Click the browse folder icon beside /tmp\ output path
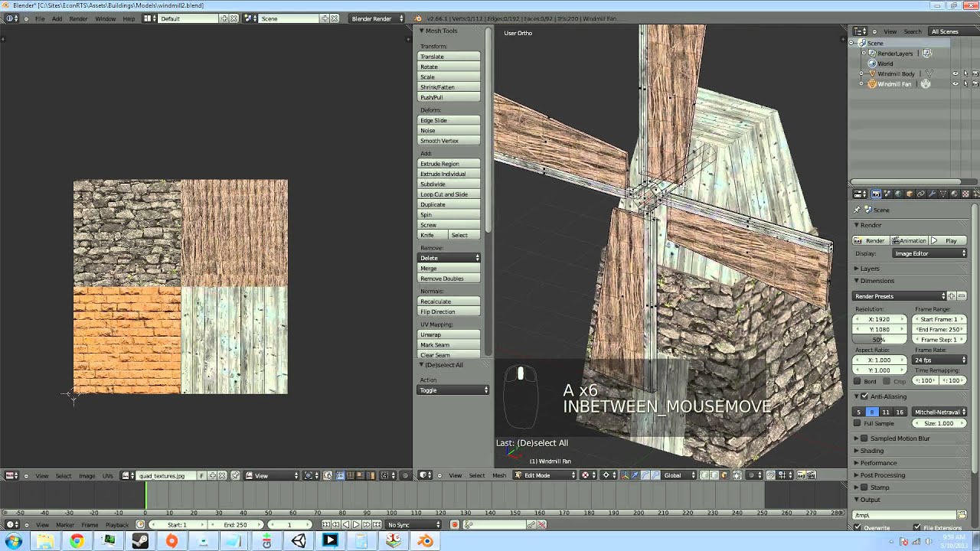The width and height of the screenshot is (980, 551). point(962,515)
